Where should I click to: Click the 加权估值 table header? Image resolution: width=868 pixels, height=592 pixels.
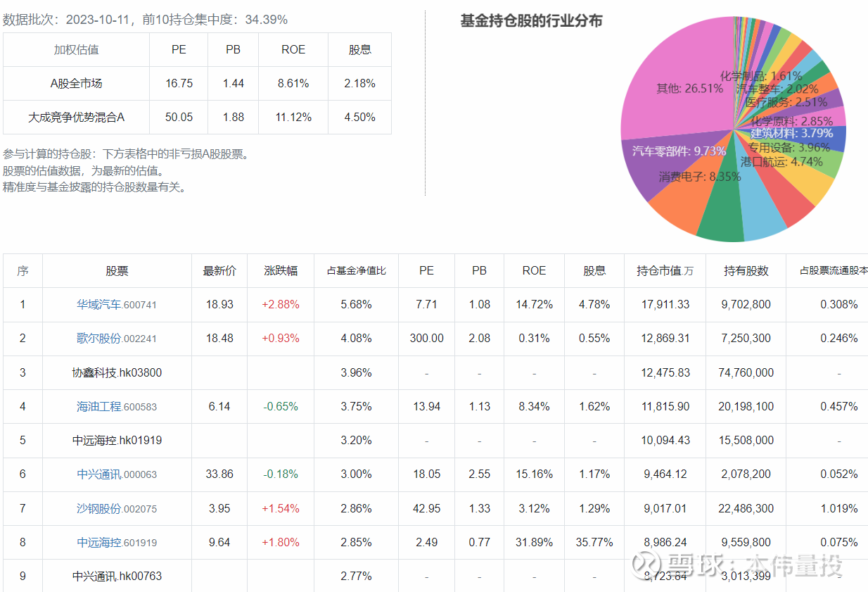pyautogui.click(x=76, y=50)
